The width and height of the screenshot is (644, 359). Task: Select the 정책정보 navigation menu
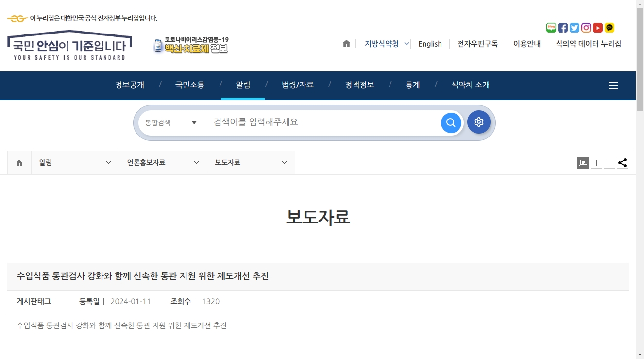pos(359,85)
